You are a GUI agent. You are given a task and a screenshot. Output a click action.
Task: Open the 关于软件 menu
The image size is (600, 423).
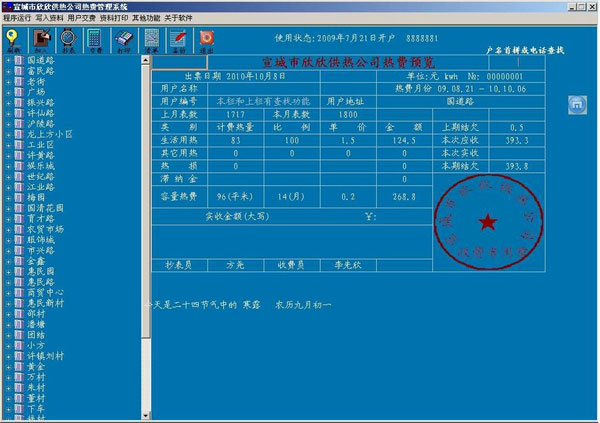coord(178,18)
